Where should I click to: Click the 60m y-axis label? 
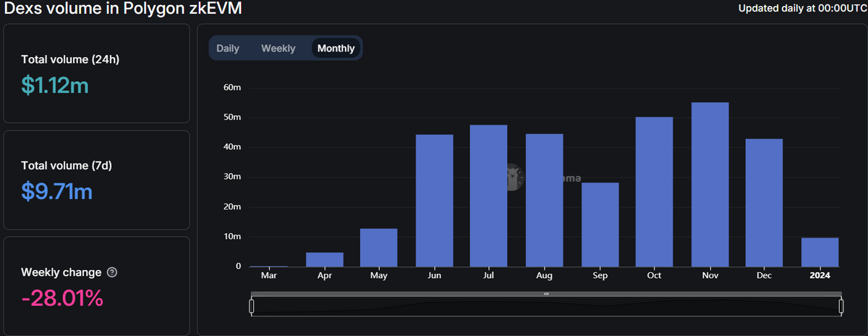pos(232,88)
